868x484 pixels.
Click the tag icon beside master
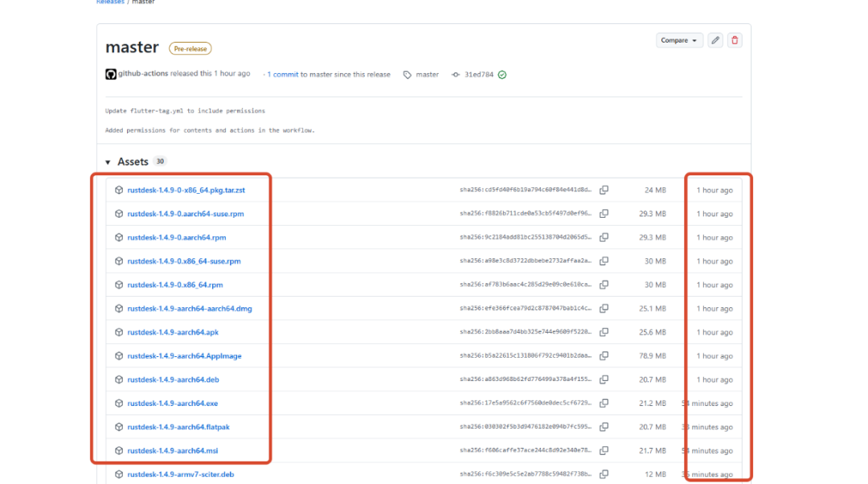(x=407, y=75)
